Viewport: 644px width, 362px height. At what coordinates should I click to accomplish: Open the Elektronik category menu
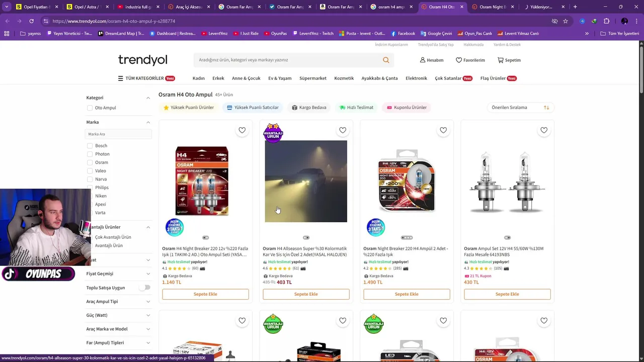click(416, 78)
